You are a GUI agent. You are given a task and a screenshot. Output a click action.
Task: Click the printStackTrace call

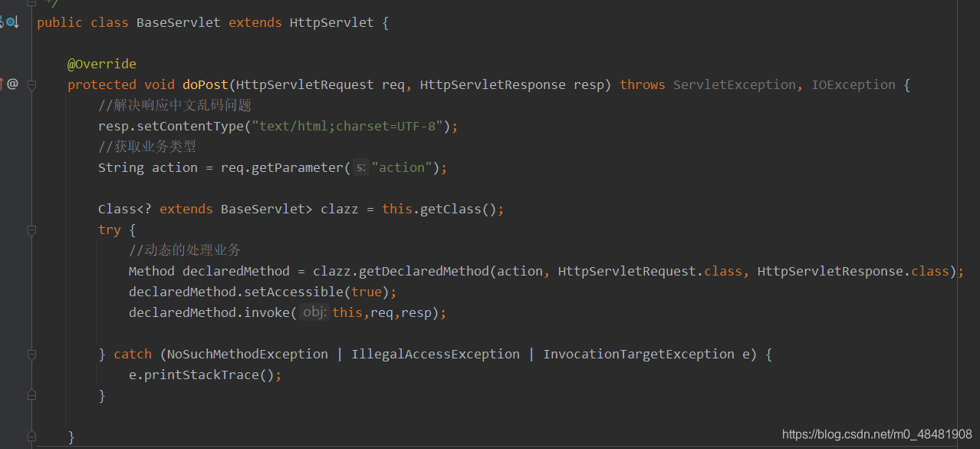(201, 375)
